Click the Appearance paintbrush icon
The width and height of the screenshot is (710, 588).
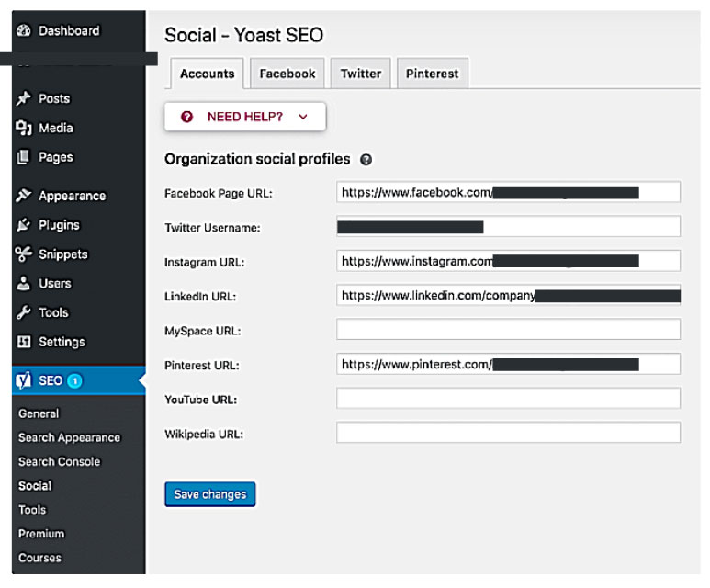click(24, 196)
